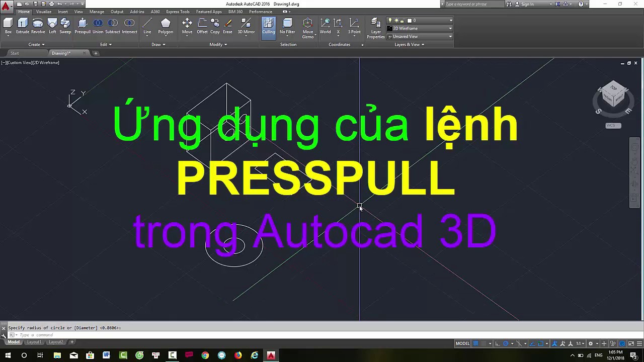The image size is (644, 362).
Task: Switch to the Layout1 tab
Action: coord(34,342)
